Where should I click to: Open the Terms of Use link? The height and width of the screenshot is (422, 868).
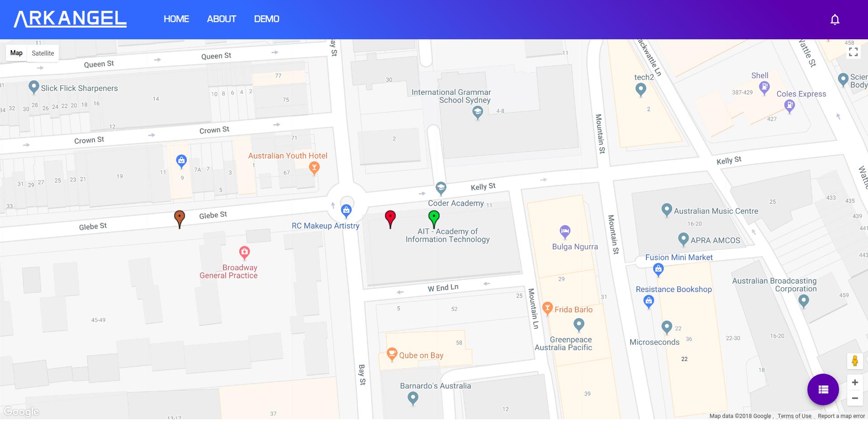tap(794, 416)
